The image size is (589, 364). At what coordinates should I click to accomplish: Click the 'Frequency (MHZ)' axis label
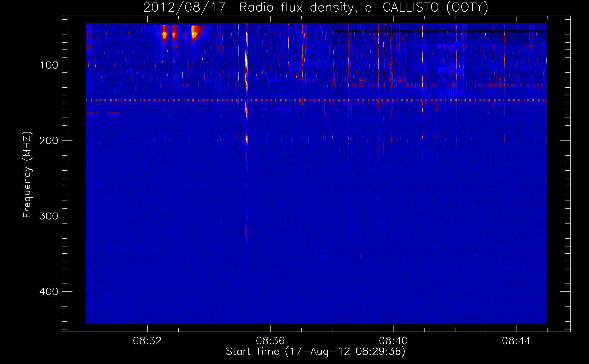27,175
